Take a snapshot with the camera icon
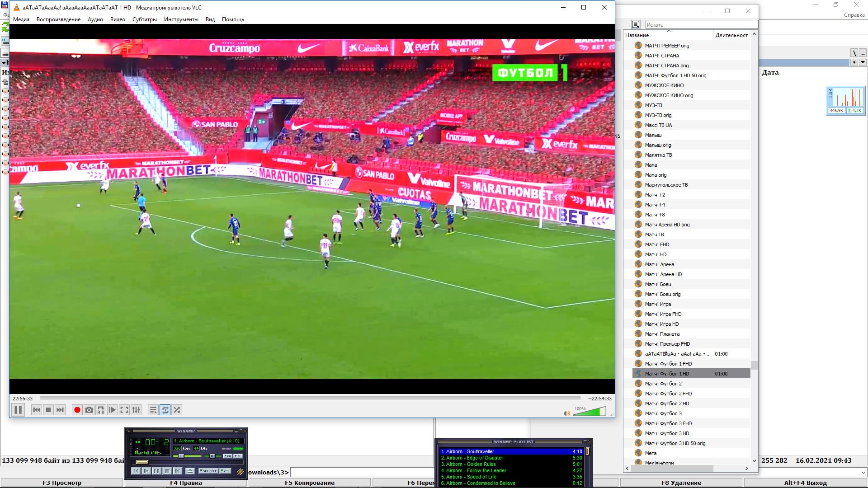Image resolution: width=868 pixels, height=488 pixels. click(89, 410)
